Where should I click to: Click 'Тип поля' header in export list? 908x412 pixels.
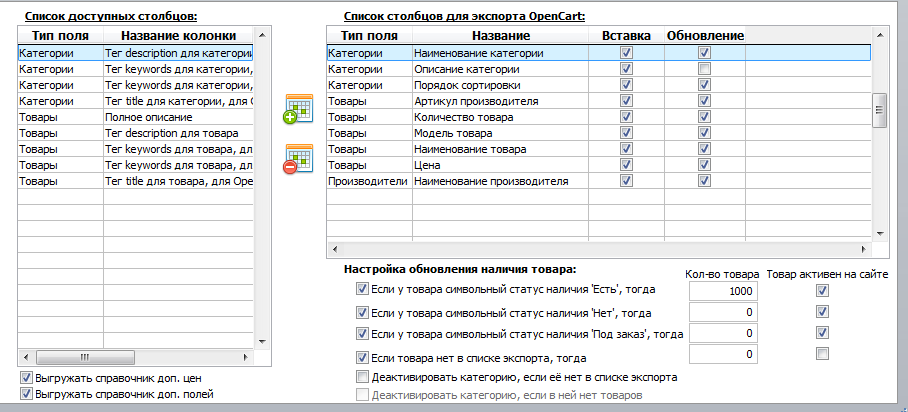[369, 35]
